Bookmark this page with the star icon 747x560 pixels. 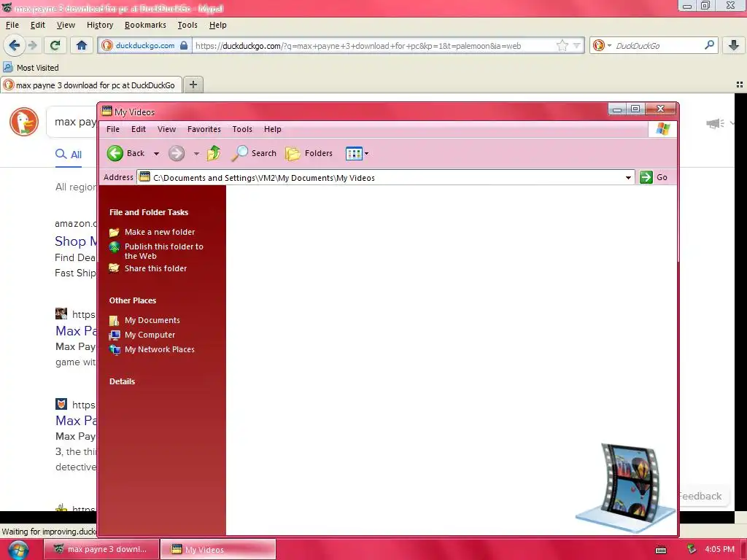point(562,46)
